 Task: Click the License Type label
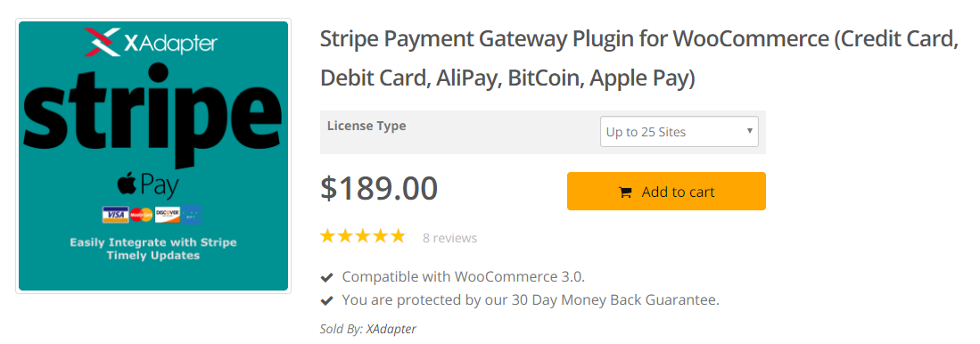366,126
